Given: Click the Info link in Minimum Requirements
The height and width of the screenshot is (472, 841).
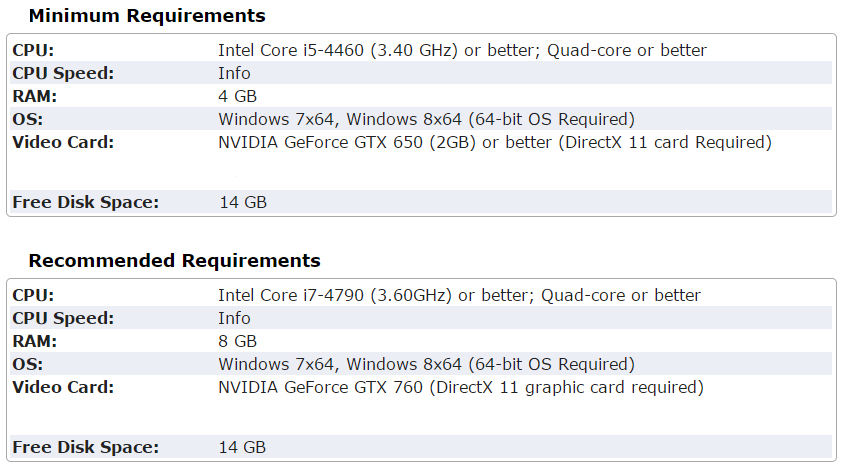Looking at the screenshot, I should tap(234, 73).
